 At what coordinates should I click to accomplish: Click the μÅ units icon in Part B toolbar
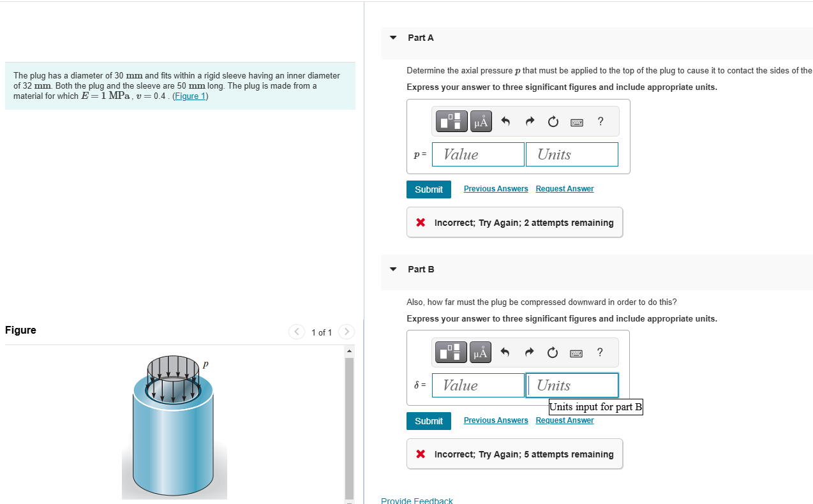click(x=480, y=352)
